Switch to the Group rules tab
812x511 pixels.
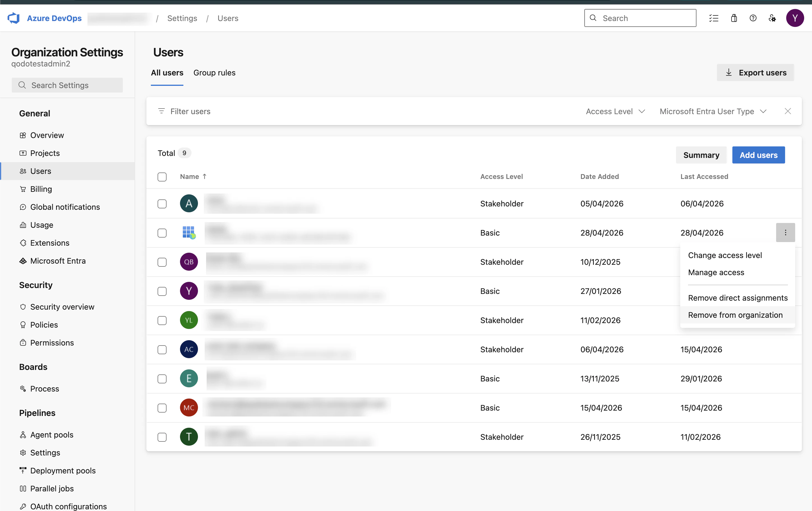coord(214,73)
